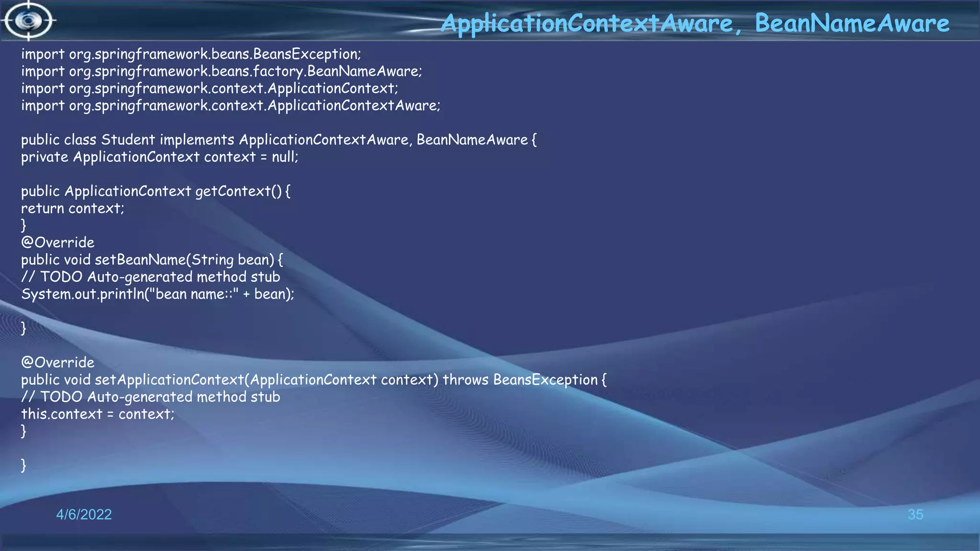Select the slide title ApplicationContextAware, BeanNameAware
Viewport: 980px width, 551px height.
tap(695, 23)
